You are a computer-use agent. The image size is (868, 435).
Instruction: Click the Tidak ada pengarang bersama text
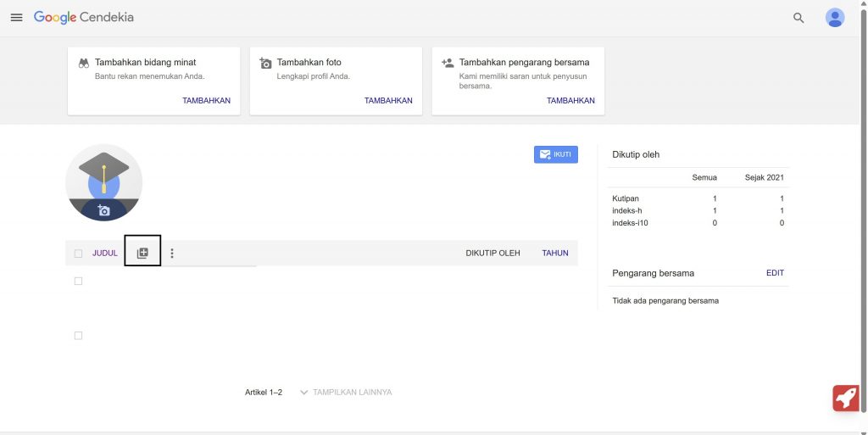[x=665, y=301]
